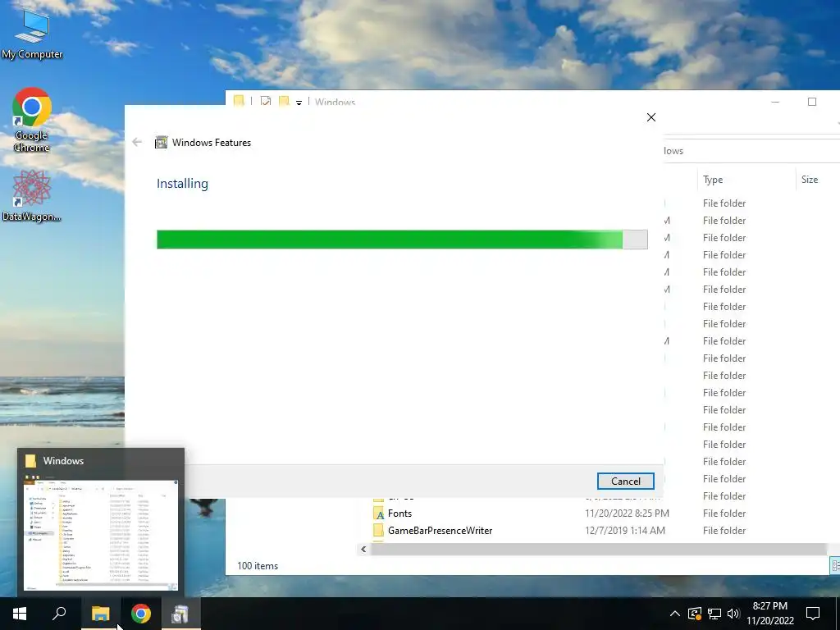Click the 'Installing' heading text
Image resolution: width=840 pixels, height=630 pixels.
(x=182, y=183)
